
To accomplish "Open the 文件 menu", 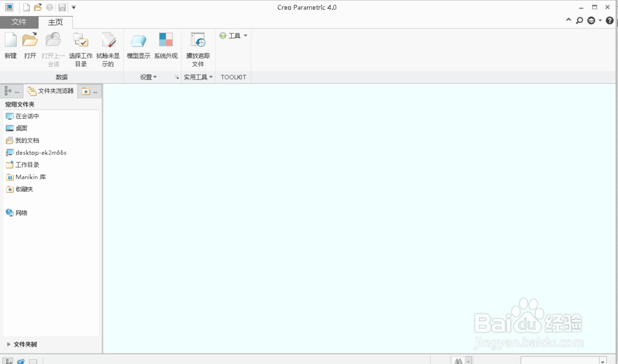I will [19, 22].
